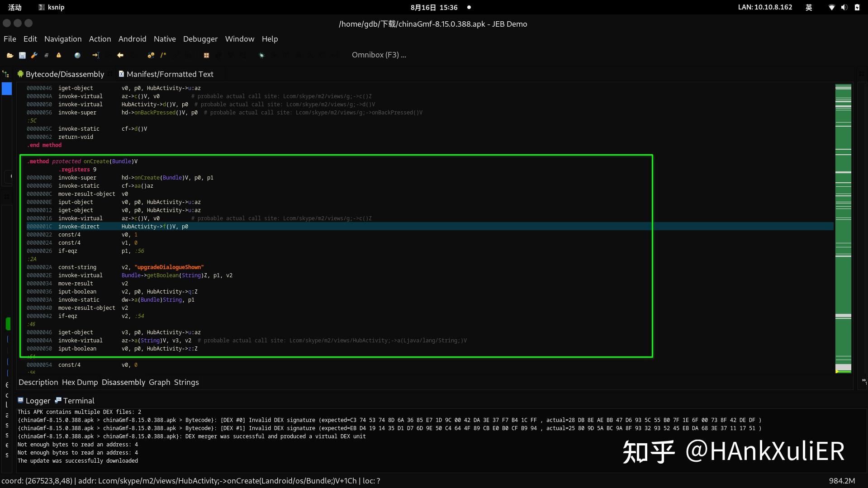The image size is (868, 488).
Task: Open a file with the folder toolbar icon
Action: 10,55
